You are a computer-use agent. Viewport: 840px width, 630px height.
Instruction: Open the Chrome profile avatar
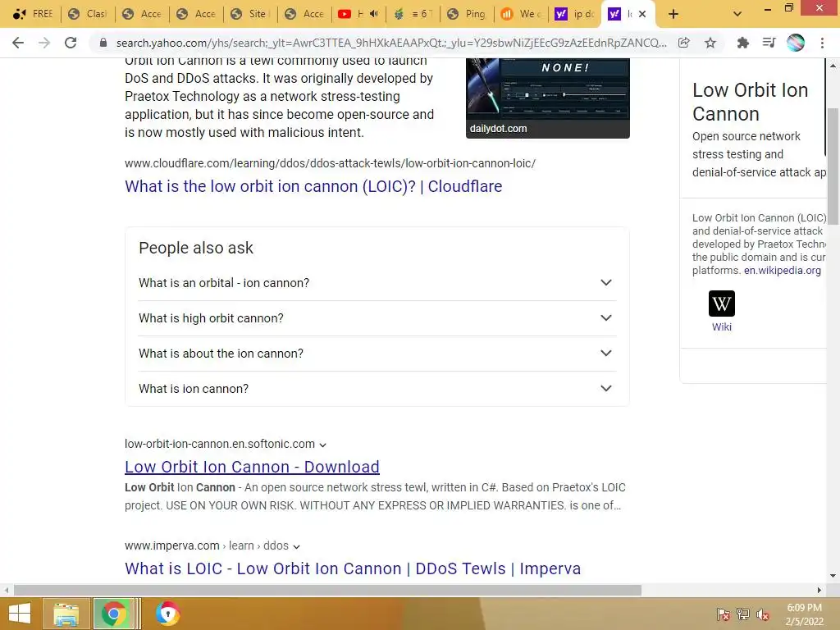point(796,43)
